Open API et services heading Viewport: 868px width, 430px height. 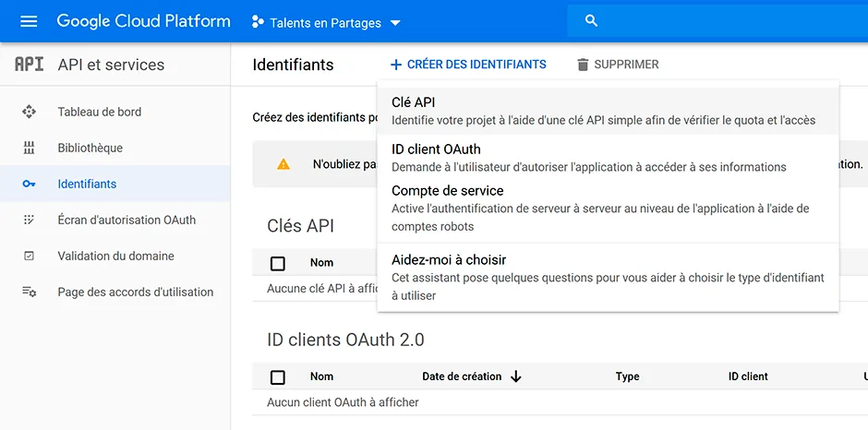click(111, 65)
